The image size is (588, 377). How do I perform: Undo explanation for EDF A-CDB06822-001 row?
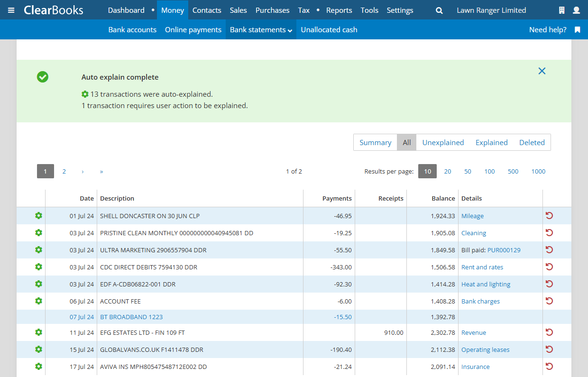(549, 284)
